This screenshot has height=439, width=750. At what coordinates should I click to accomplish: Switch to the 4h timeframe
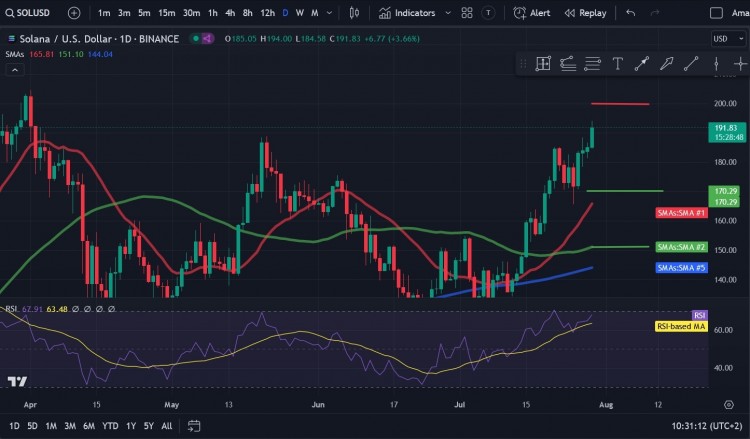[x=230, y=13]
